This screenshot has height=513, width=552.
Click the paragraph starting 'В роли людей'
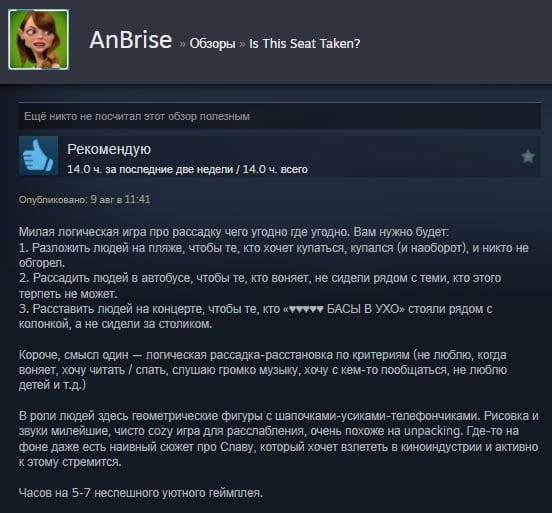(278, 439)
